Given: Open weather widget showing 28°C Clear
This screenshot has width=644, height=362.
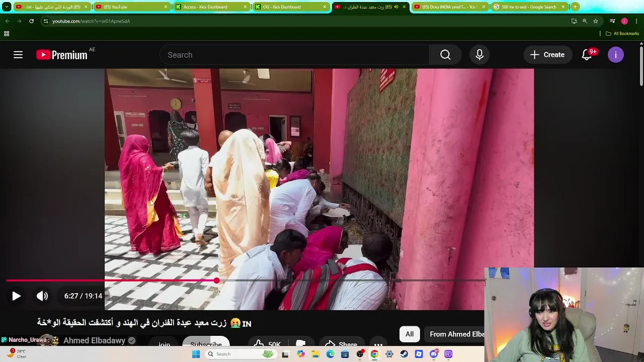Looking at the screenshot, I should click(16, 354).
